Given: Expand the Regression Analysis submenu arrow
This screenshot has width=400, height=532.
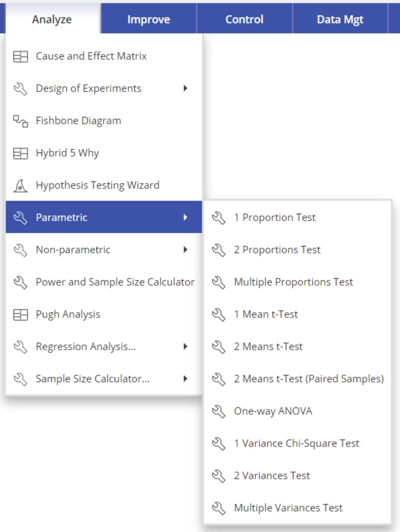Looking at the screenshot, I should point(185,346).
